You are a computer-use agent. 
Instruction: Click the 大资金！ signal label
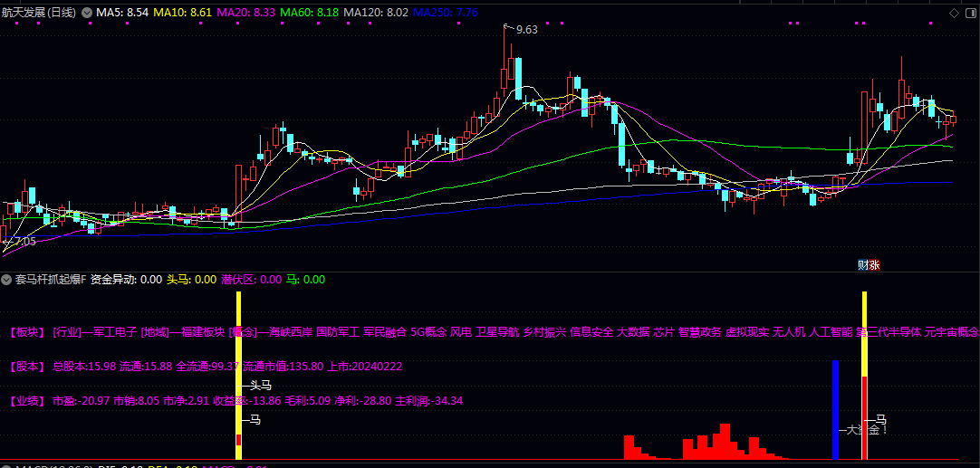(866, 431)
